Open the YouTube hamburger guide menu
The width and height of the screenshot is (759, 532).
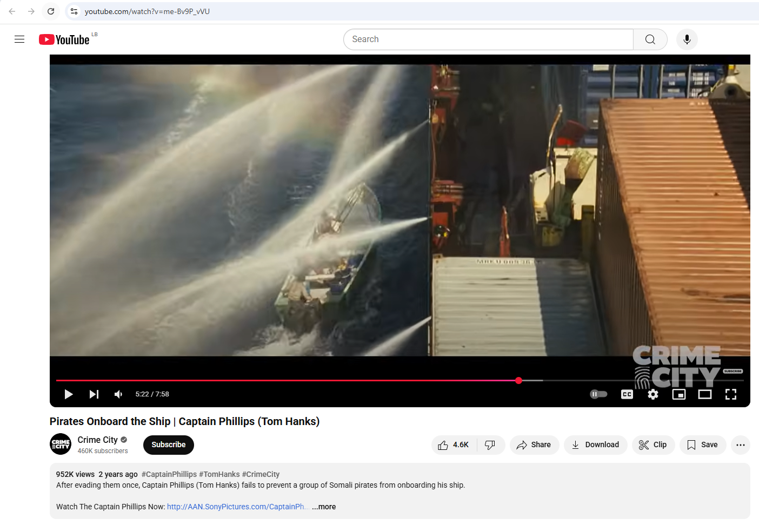pyautogui.click(x=19, y=39)
